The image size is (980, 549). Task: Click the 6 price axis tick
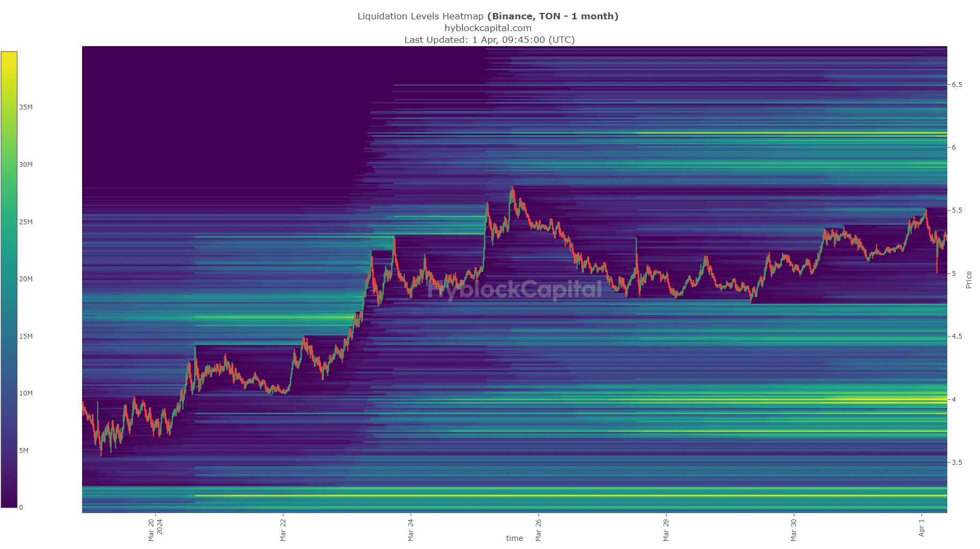pyautogui.click(x=954, y=148)
